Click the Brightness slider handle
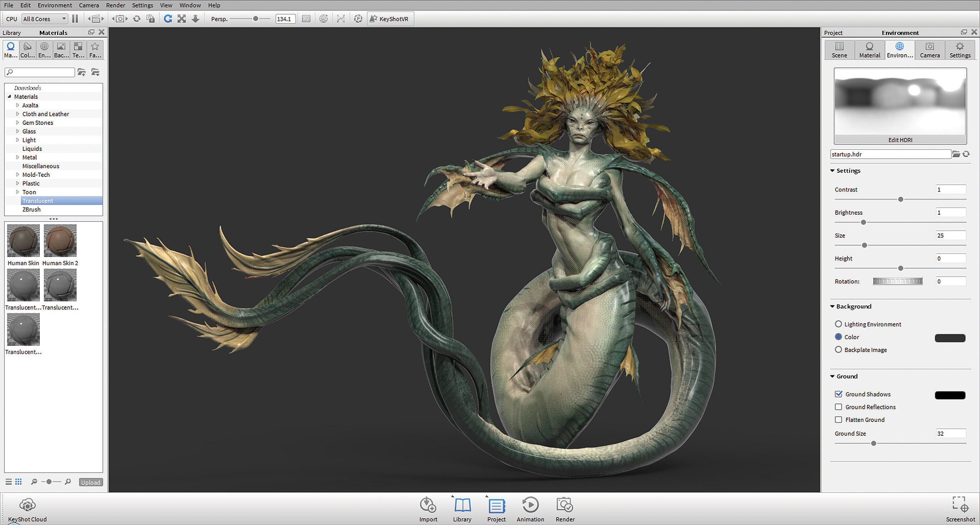The height and width of the screenshot is (525, 980). (x=863, y=222)
